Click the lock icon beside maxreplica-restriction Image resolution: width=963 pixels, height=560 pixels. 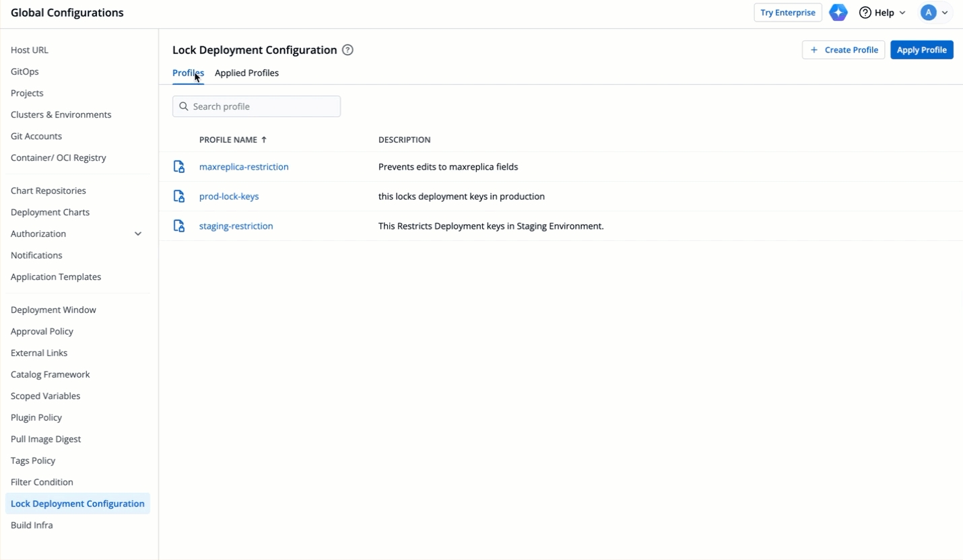(x=179, y=167)
